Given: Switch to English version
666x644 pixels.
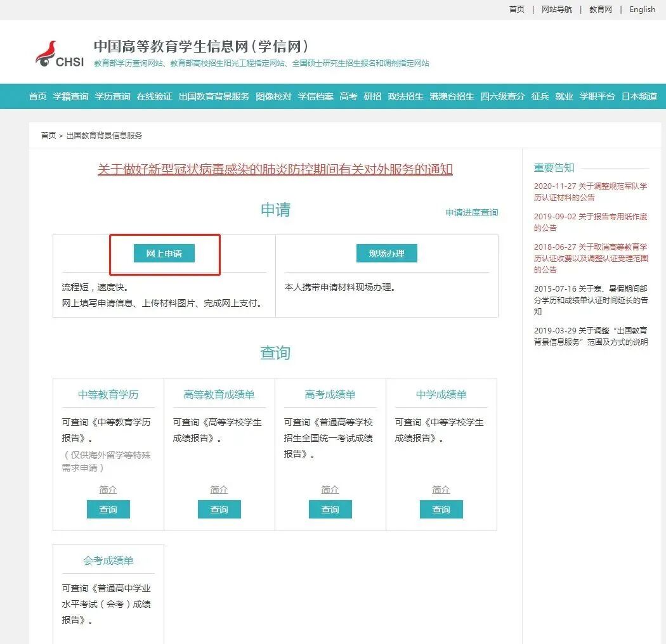Looking at the screenshot, I should click(642, 10).
